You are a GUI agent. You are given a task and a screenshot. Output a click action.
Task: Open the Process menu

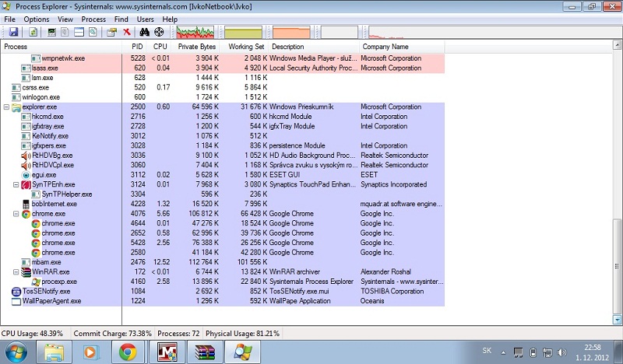tap(93, 19)
